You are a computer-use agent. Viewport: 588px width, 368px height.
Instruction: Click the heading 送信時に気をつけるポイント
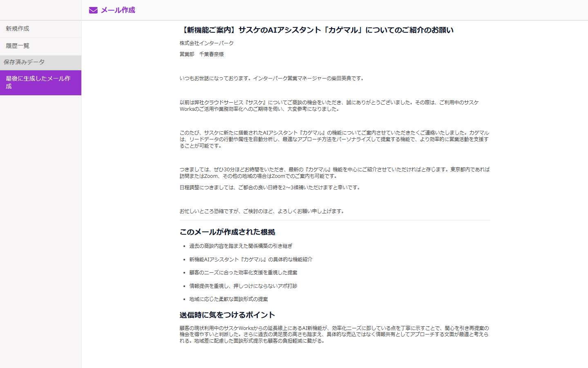[x=227, y=315]
